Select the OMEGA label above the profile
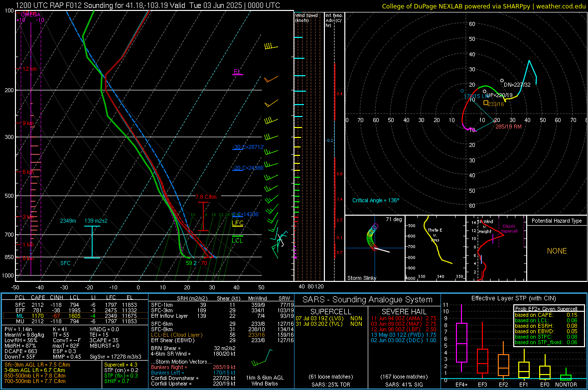The height and width of the screenshot is (390, 588). tap(30, 14)
